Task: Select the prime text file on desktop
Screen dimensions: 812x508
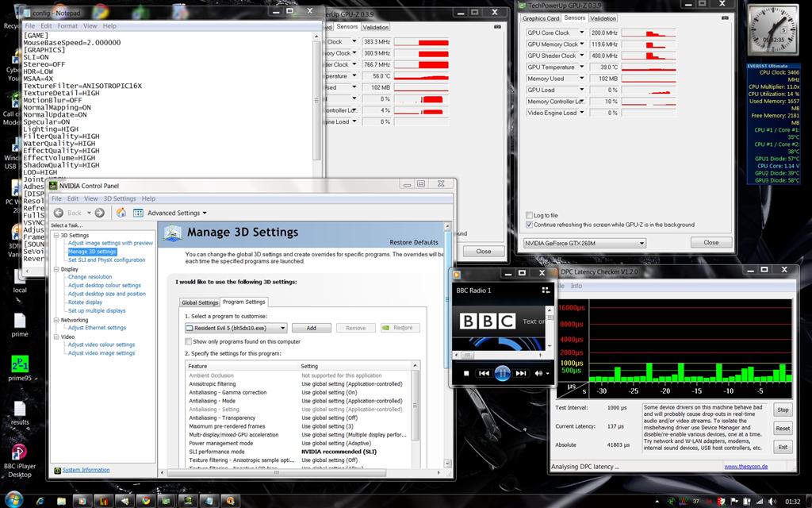Action: pyautogui.click(x=20, y=325)
